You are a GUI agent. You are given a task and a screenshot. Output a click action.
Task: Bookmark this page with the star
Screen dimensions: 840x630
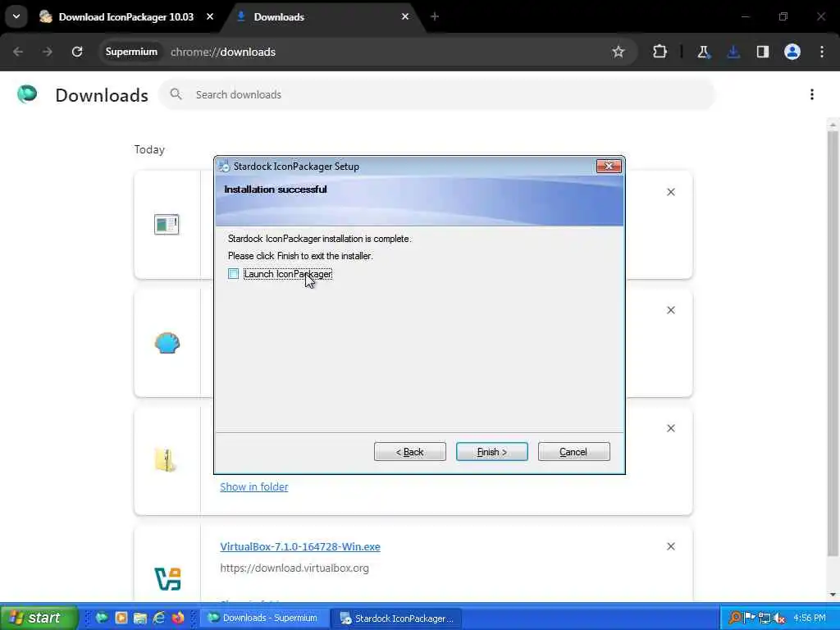(x=619, y=52)
